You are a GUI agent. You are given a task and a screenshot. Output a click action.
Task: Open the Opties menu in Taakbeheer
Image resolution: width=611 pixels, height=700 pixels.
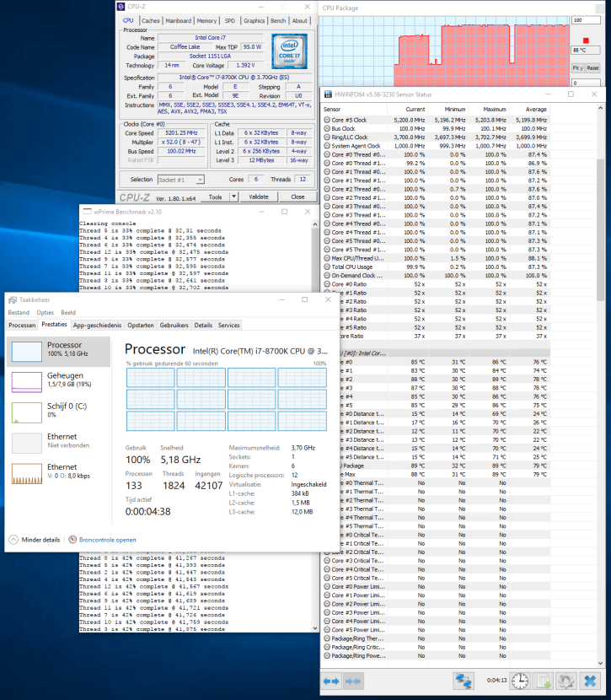click(45, 313)
